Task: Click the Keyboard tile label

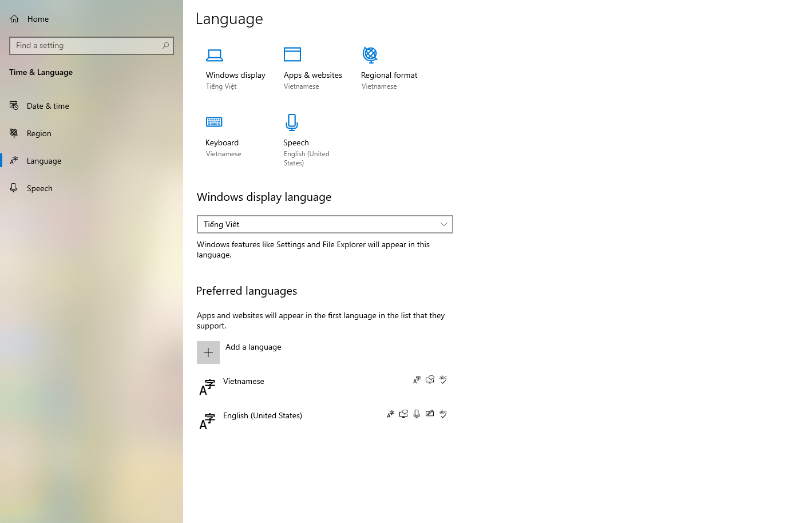Action: pyautogui.click(x=222, y=142)
